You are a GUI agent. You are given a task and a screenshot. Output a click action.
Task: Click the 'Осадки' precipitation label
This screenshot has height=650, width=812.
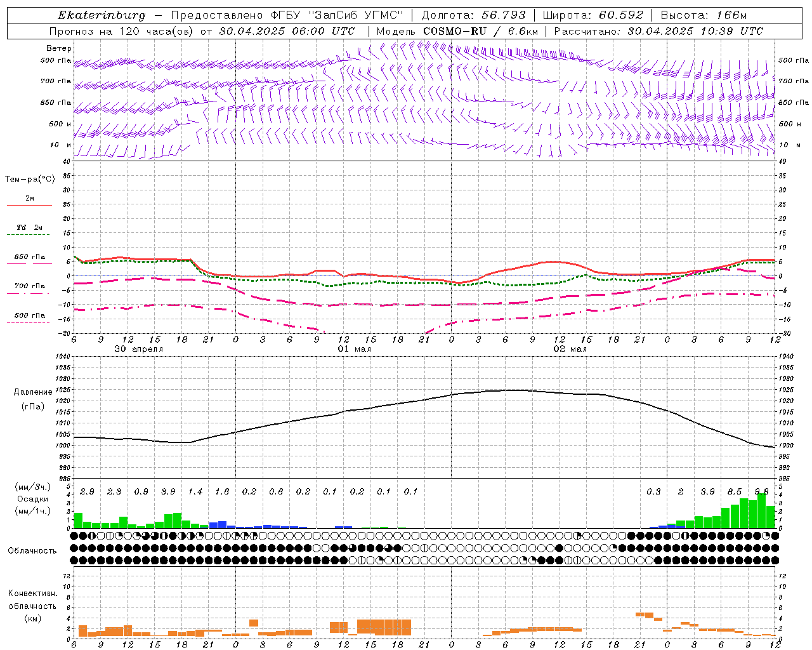click(x=33, y=499)
